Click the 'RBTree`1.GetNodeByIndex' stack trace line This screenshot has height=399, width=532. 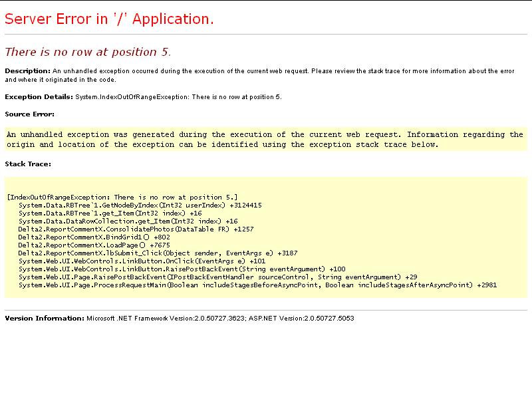[x=140, y=205]
